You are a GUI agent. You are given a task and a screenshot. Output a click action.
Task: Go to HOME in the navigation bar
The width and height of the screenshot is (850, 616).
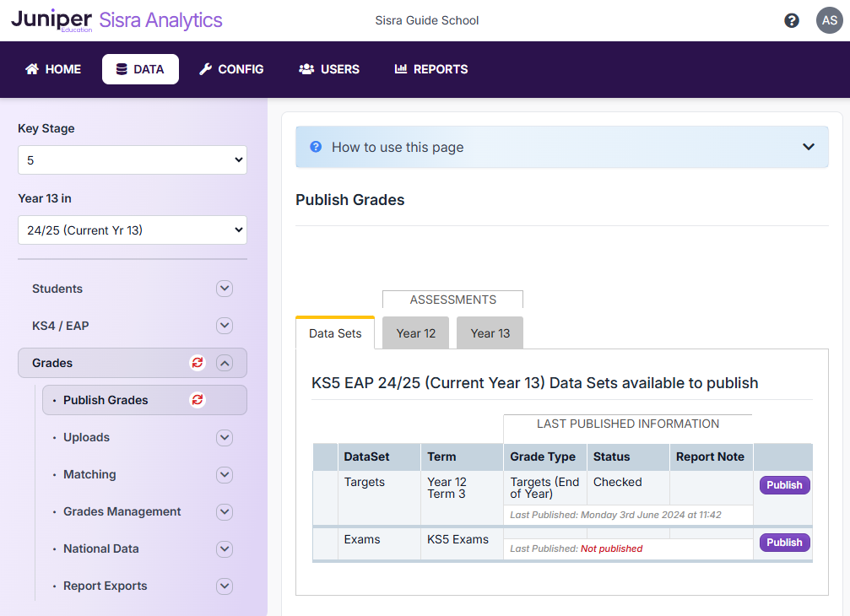(x=53, y=69)
